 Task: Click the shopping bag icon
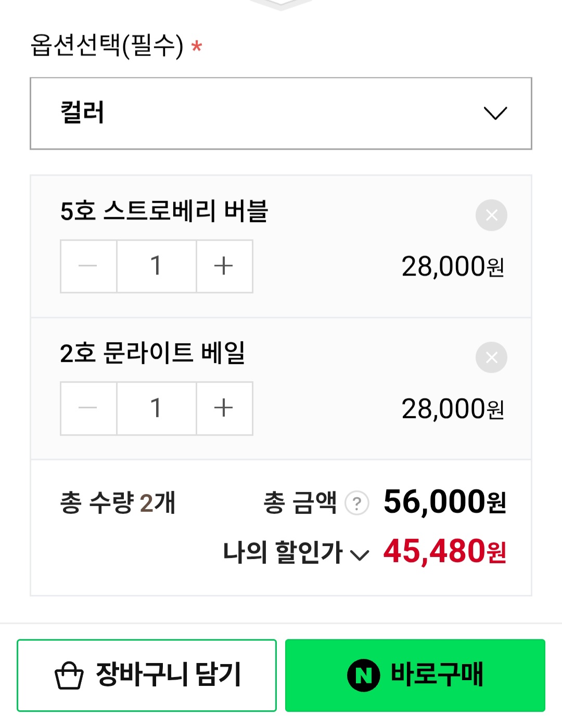coord(69,675)
